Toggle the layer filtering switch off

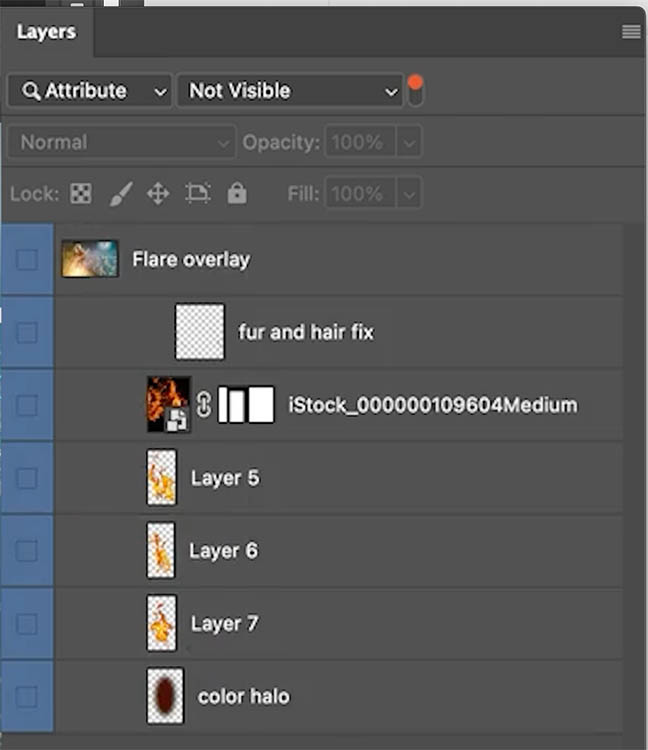tap(416, 90)
